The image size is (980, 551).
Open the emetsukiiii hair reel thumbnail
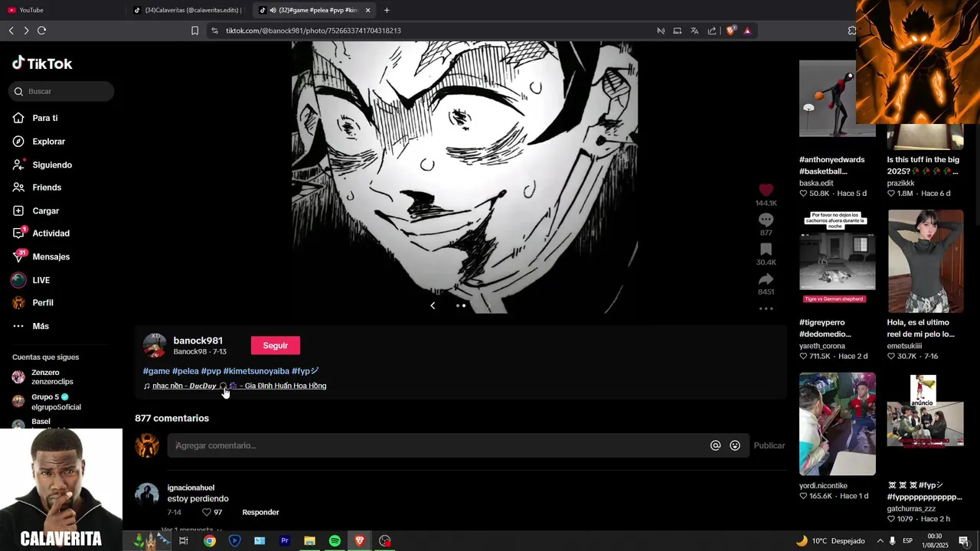pos(926,261)
